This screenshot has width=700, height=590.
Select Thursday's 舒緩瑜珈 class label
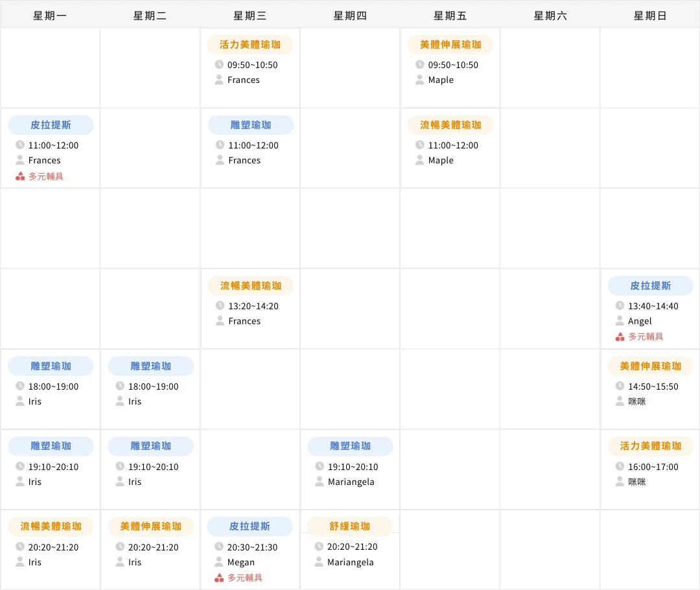(x=350, y=526)
